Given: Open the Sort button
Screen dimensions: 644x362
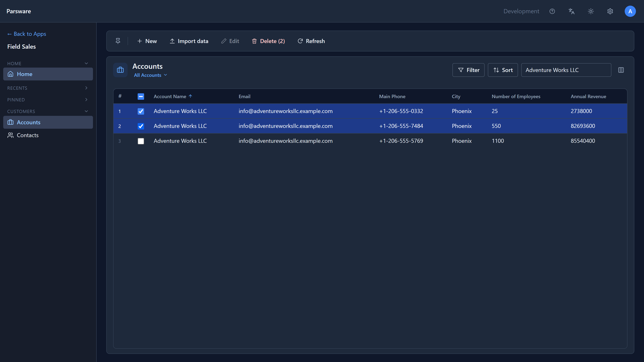Looking at the screenshot, I should [x=503, y=70].
